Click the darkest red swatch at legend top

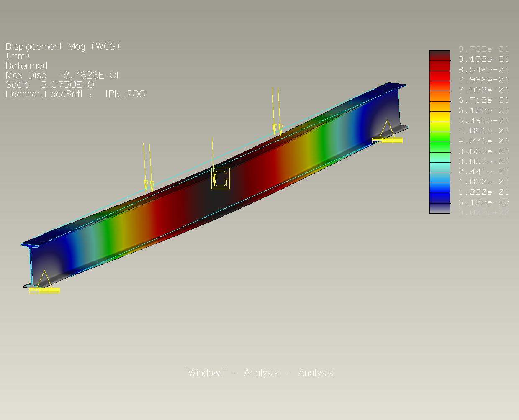click(440, 55)
